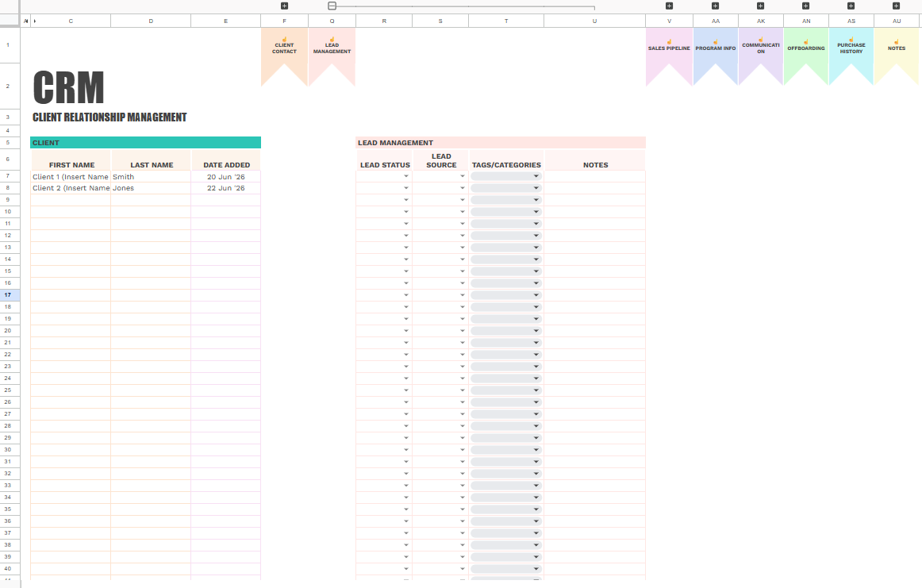Click the LEAD SOURCE column heading
The width and height of the screenshot is (922, 588).
pyautogui.click(x=442, y=160)
